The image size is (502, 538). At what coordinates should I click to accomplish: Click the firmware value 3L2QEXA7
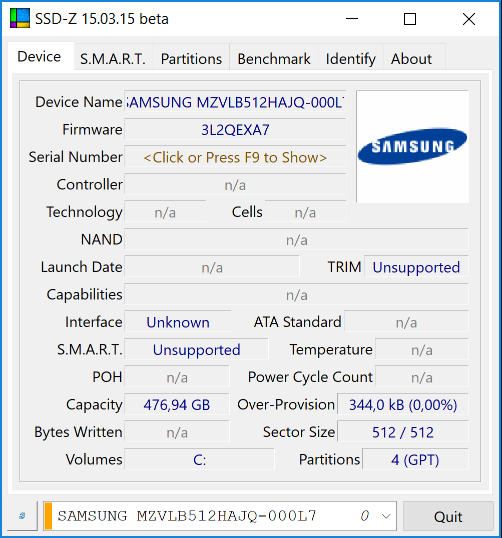coord(235,130)
